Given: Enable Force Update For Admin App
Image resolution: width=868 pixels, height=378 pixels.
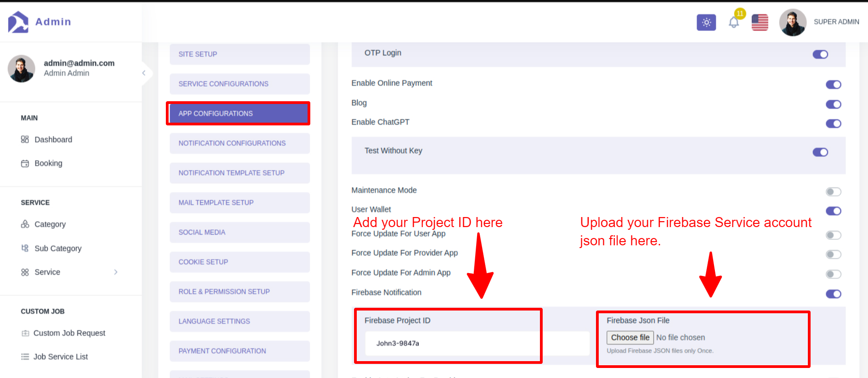Looking at the screenshot, I should pos(833,274).
